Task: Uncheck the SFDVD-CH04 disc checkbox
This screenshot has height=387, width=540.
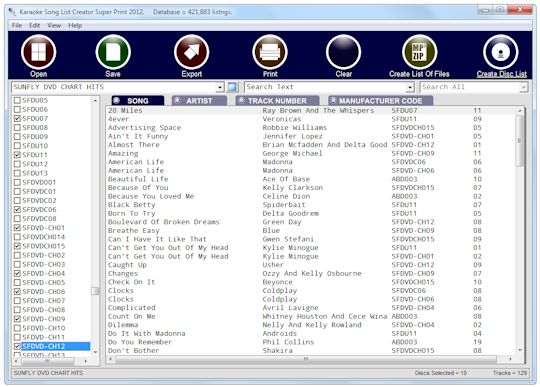Action: (17, 273)
